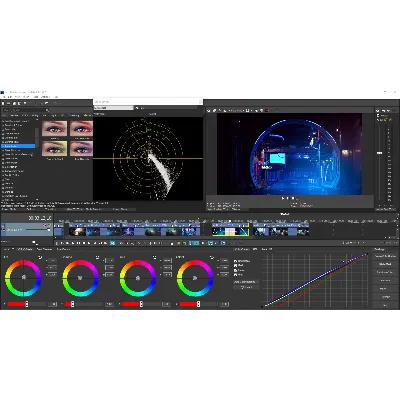Click the highlighted blue effect in the plug-in list
The image size is (400, 400).
18,146
